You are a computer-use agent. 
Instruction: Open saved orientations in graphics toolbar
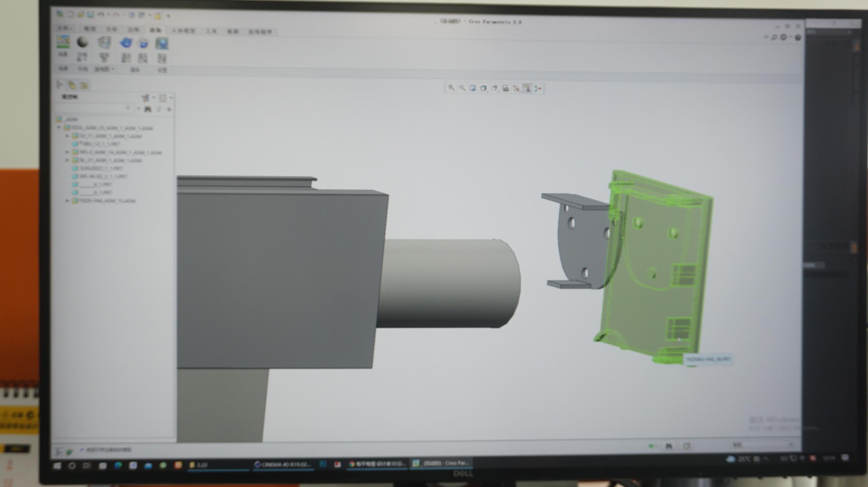(x=494, y=89)
